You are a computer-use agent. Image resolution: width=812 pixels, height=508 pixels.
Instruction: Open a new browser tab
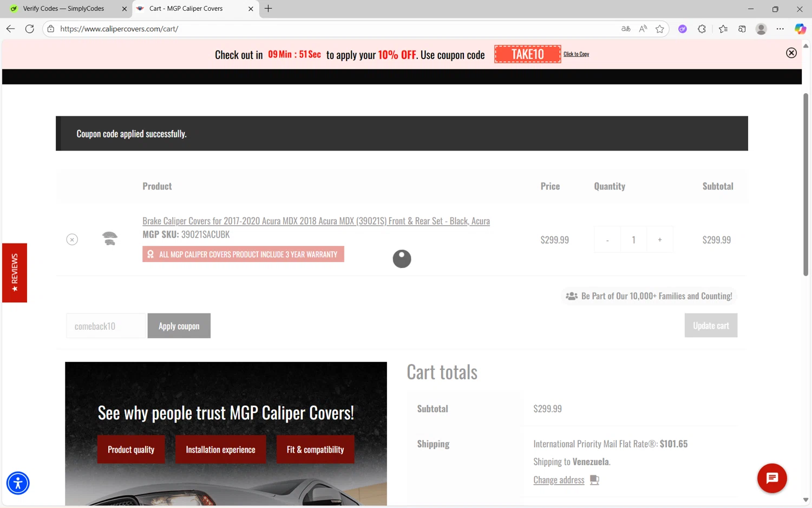pos(268,9)
